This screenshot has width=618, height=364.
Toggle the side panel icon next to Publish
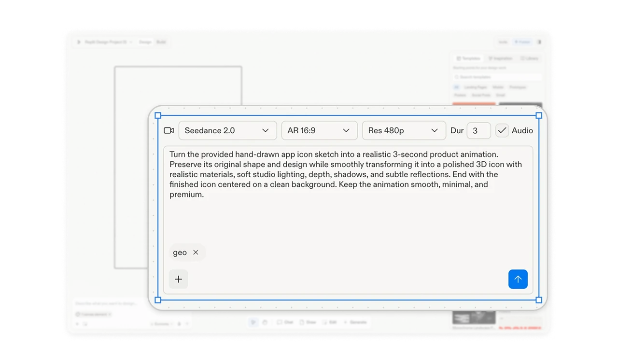pos(539,42)
